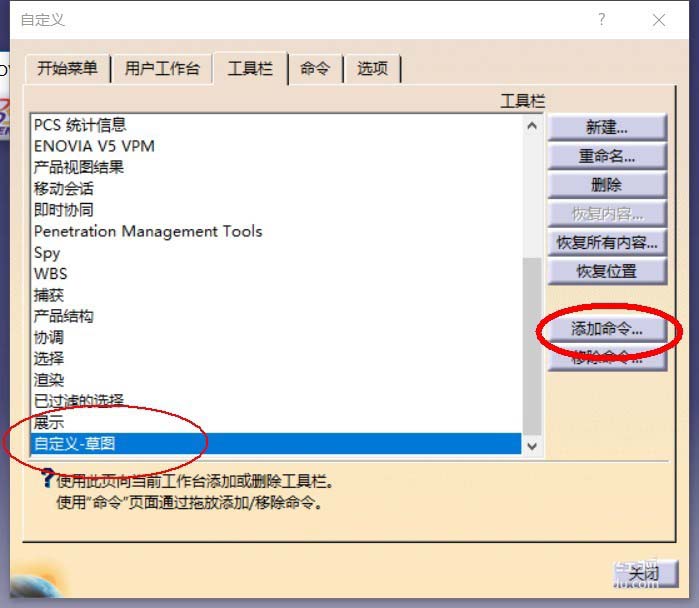Click the 删除 button
This screenshot has height=608, width=699.
pyautogui.click(x=607, y=185)
